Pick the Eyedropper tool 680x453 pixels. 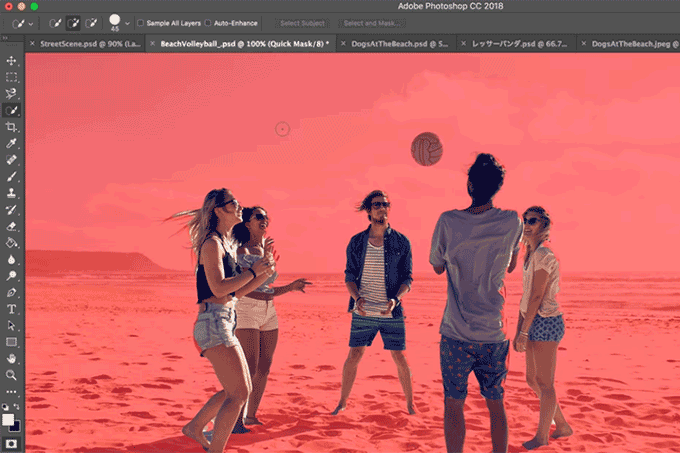tap(12, 144)
